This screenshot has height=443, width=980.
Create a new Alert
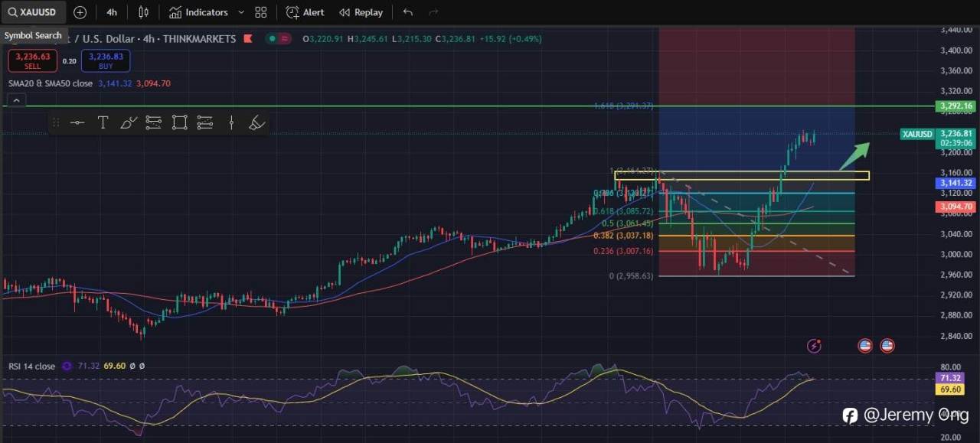coord(305,12)
